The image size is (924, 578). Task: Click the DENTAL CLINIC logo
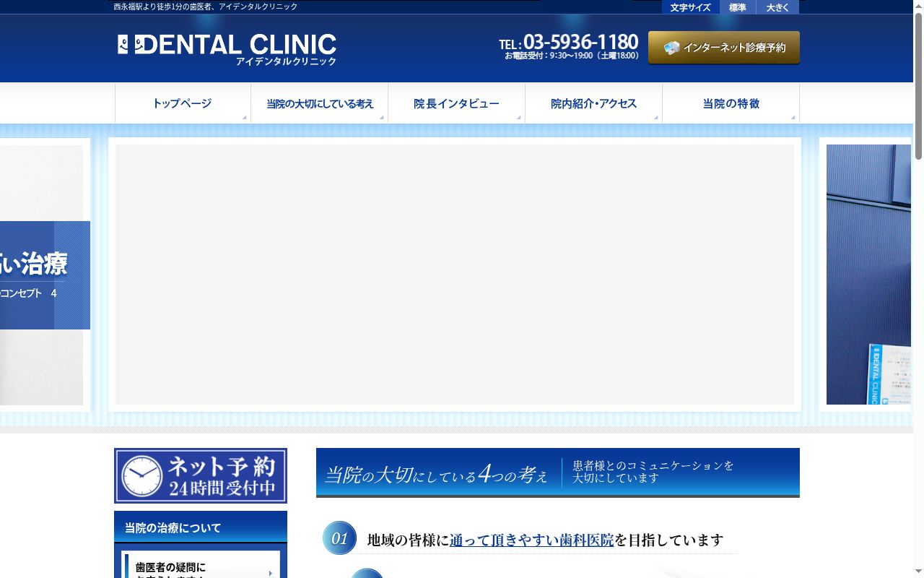tap(227, 49)
